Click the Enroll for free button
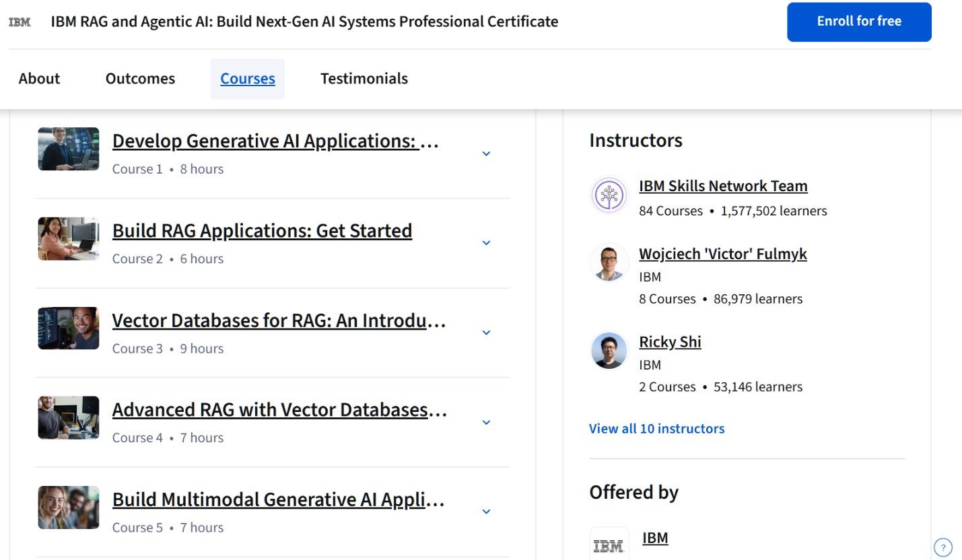The height and width of the screenshot is (560, 962). 858,21
